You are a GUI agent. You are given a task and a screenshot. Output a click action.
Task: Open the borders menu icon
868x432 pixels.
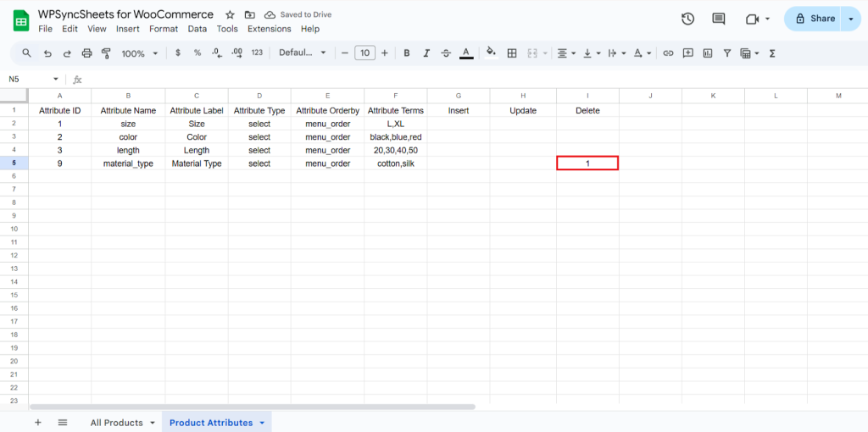click(512, 53)
